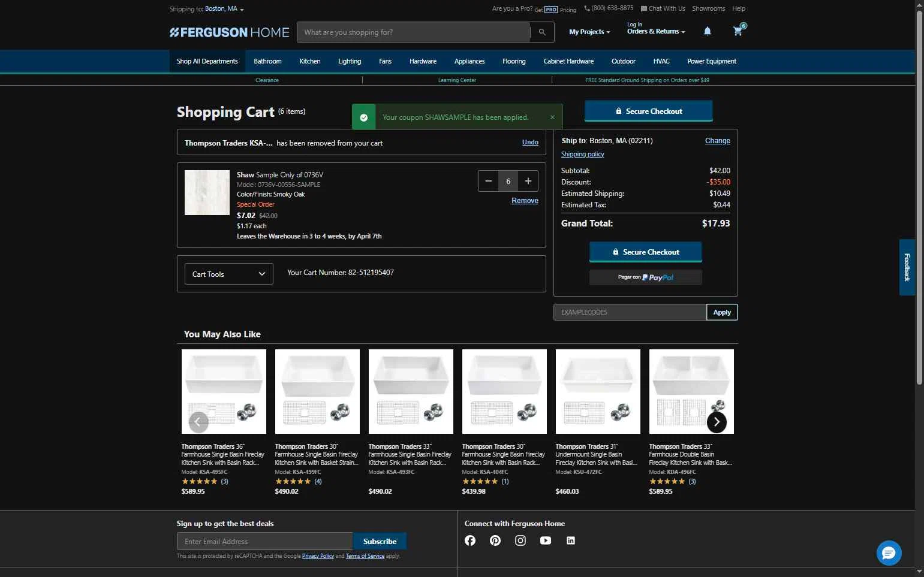
Task: Open the live chat bubble
Action: (889, 552)
